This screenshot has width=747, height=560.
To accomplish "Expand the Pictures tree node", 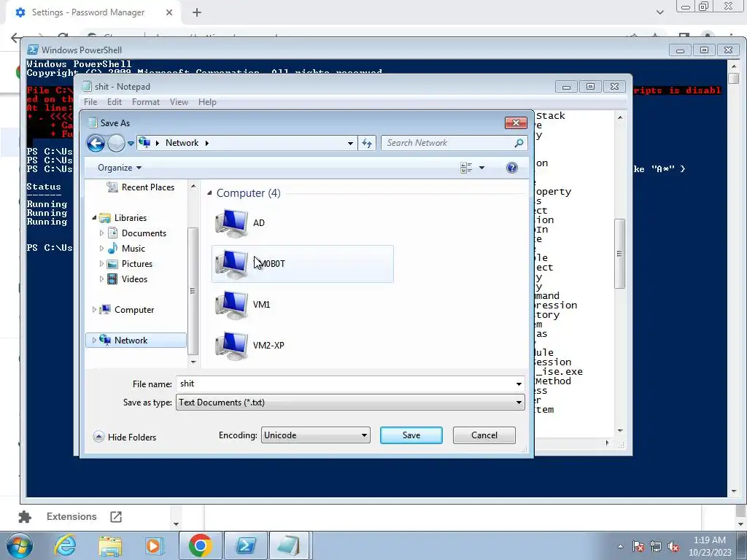I will coord(101,263).
